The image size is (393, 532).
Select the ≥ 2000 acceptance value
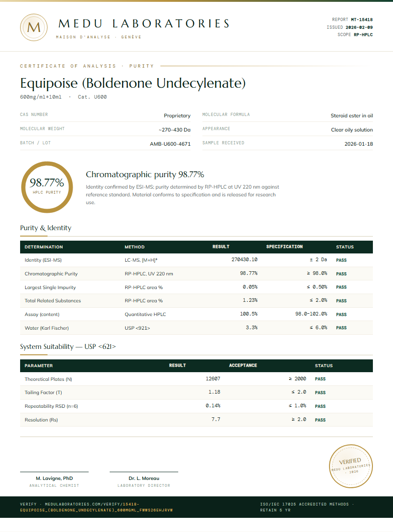pyautogui.click(x=297, y=379)
